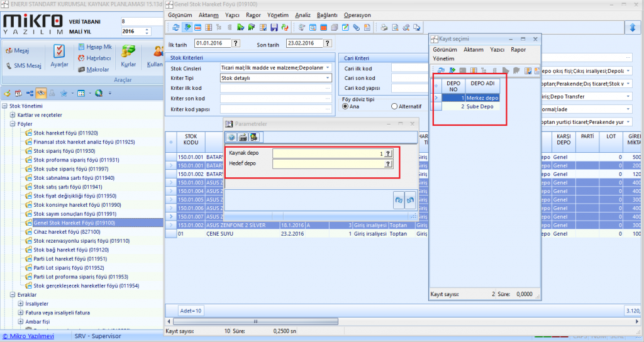Open Kurlar currency rates icon
644x342 pixels.
tap(128, 52)
